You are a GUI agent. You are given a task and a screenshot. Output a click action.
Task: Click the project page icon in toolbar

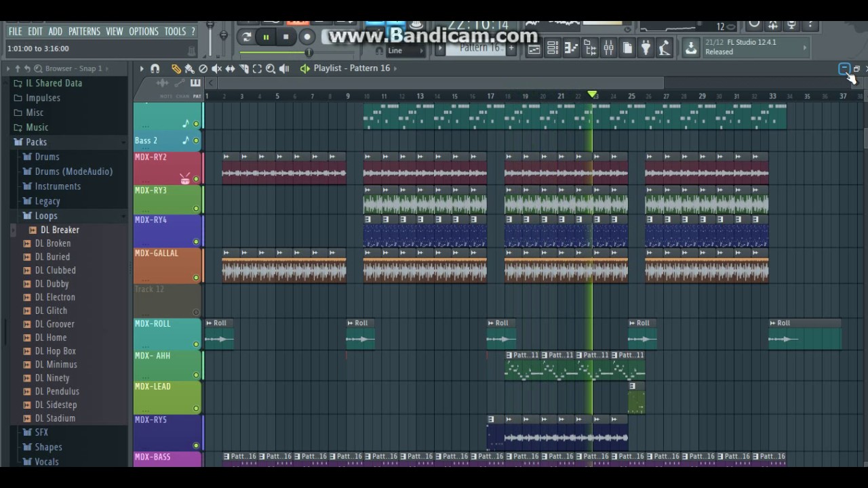click(x=627, y=48)
